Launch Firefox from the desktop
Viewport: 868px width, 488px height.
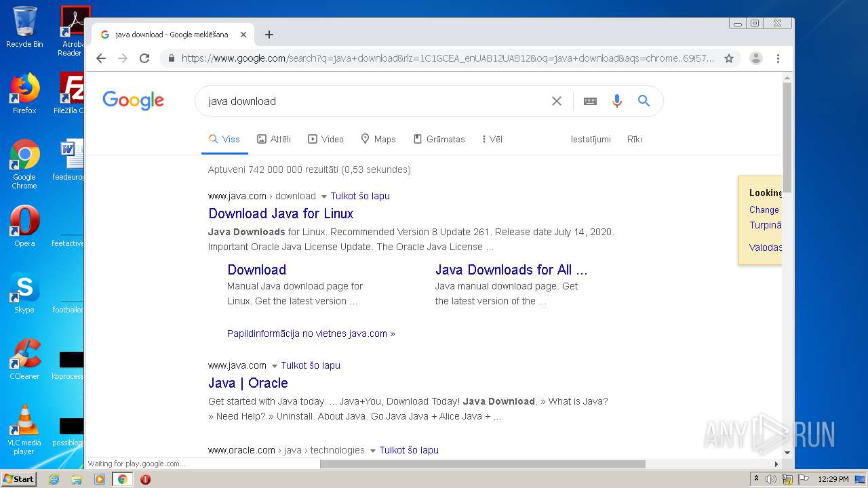pos(24,94)
